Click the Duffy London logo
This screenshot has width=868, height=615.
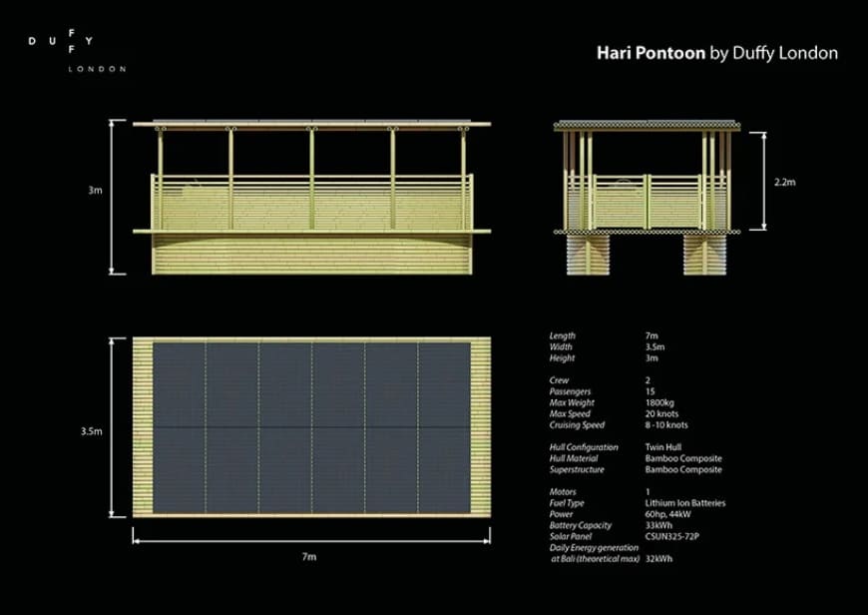click(77, 51)
